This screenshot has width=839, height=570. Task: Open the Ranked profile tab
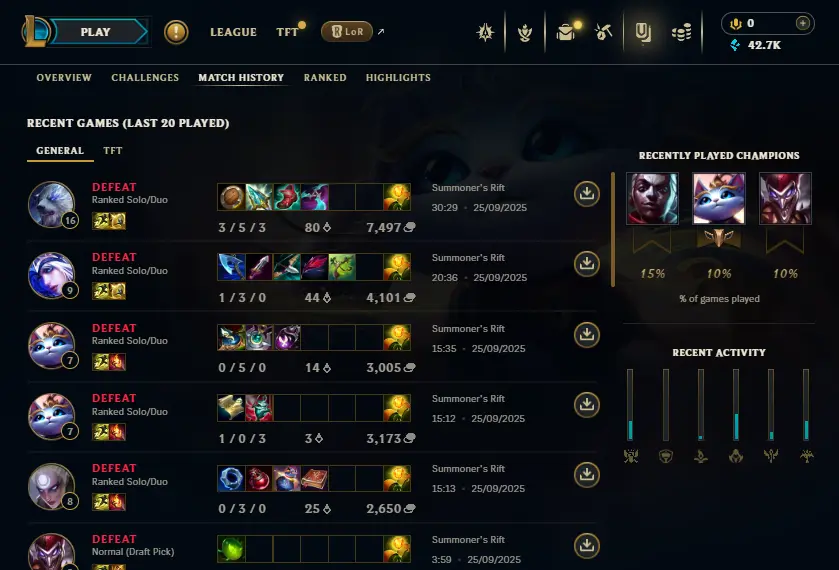[x=325, y=78]
